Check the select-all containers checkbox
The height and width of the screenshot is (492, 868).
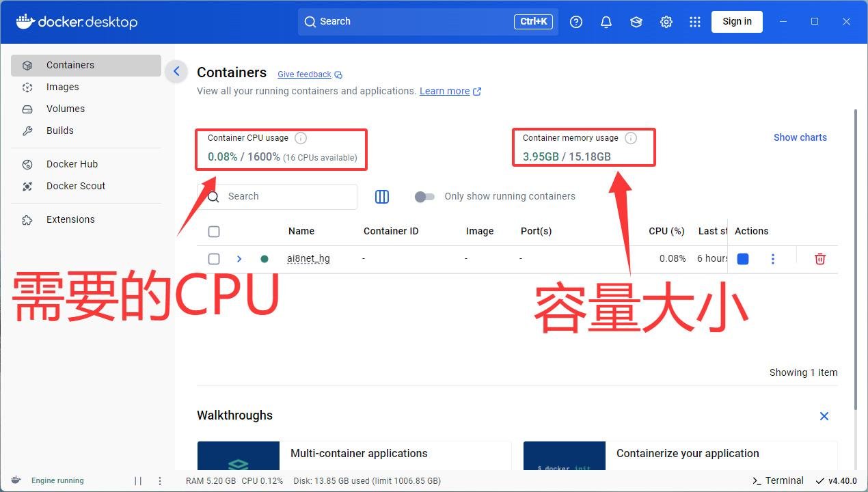214,231
